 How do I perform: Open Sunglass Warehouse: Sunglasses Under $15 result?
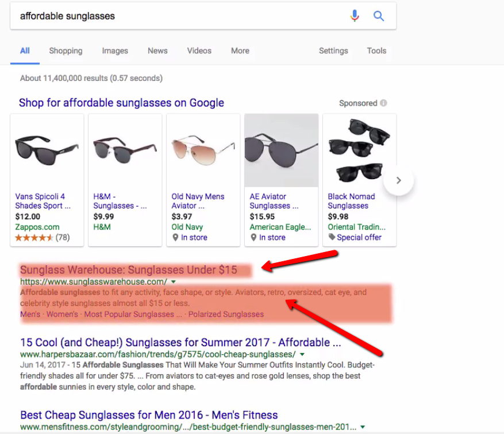click(x=129, y=270)
